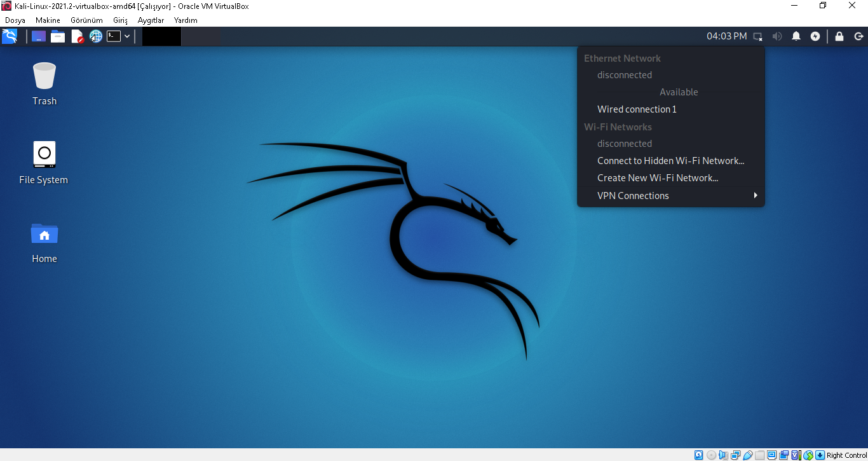Click the network manager tray icon
868x461 pixels.
tap(758, 36)
